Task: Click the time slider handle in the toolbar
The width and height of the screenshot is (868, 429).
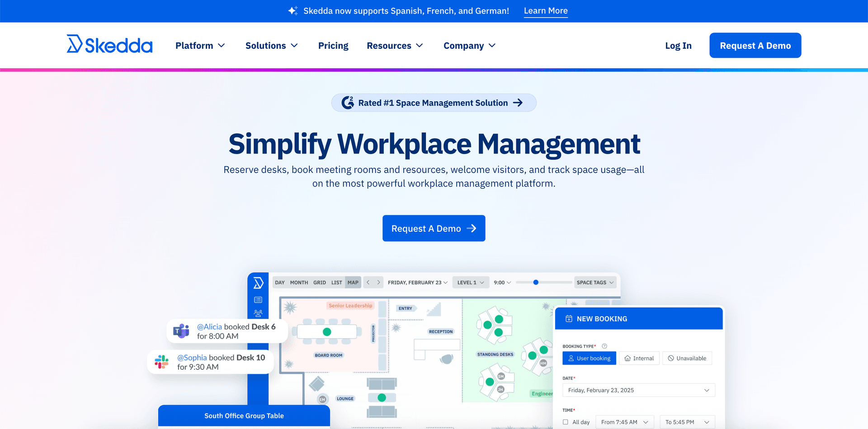Action: 536,282
